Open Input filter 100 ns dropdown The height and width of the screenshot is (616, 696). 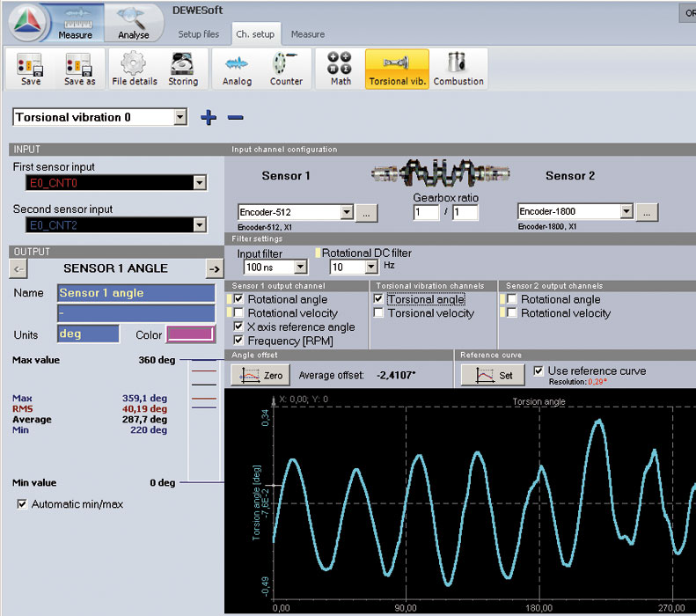301,268
